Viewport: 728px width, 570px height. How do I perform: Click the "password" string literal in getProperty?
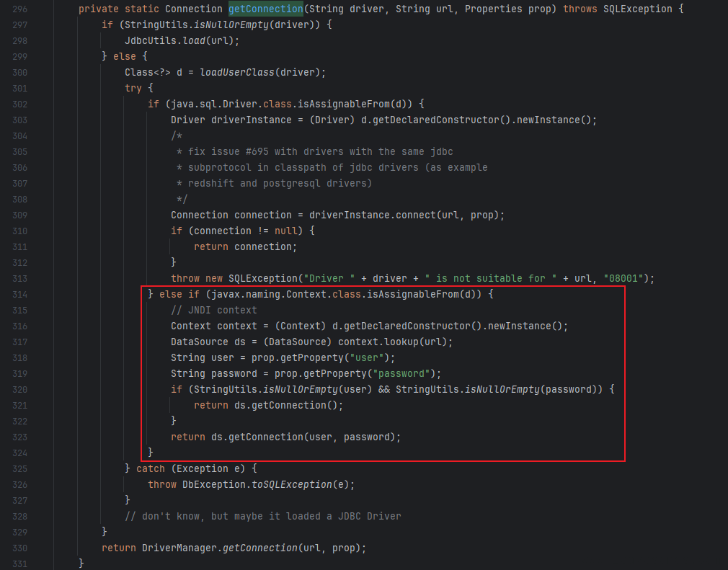pyautogui.click(x=405, y=373)
